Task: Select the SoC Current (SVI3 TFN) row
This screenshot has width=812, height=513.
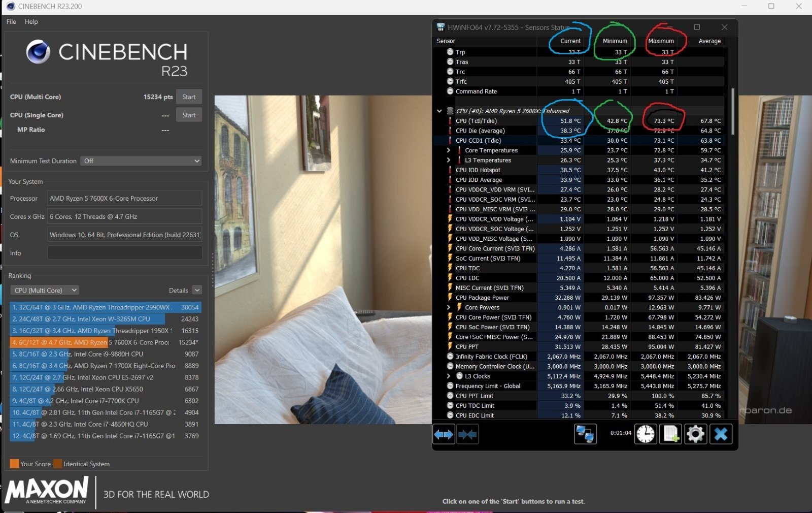Action: (579, 259)
